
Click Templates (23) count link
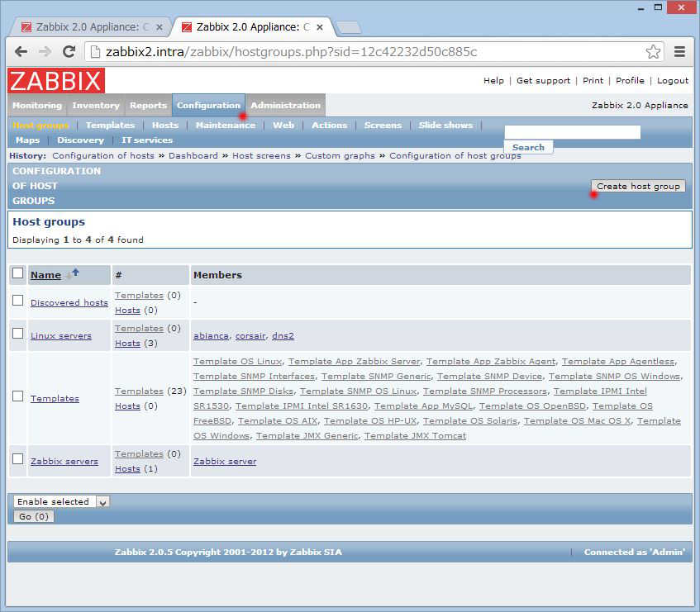coord(139,391)
